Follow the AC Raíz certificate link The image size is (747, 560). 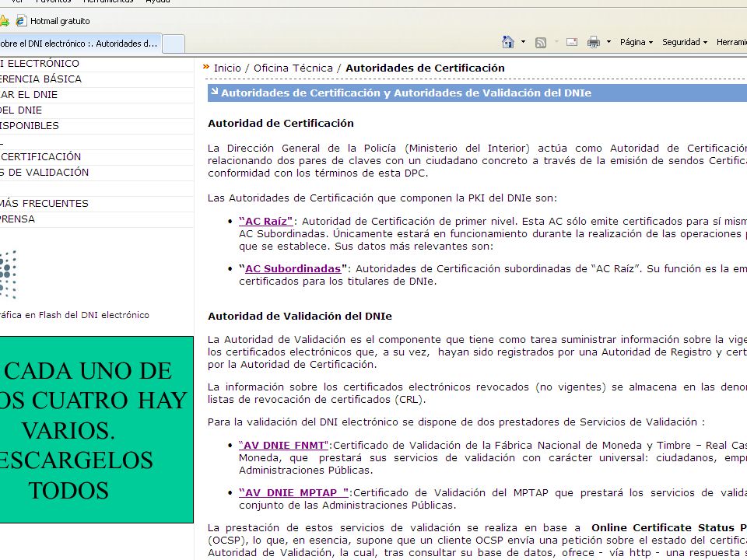[266, 222]
